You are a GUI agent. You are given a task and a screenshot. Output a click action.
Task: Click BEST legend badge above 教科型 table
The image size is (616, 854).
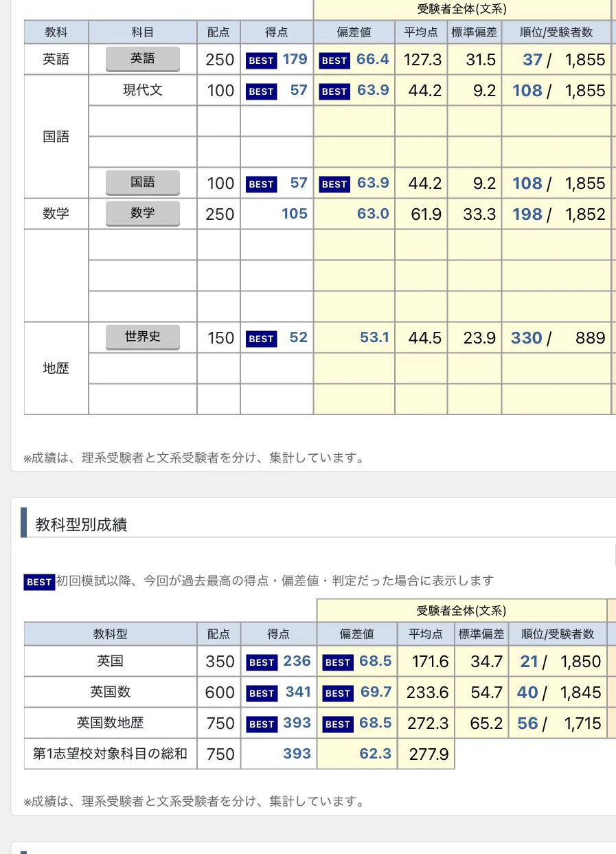tap(39, 582)
